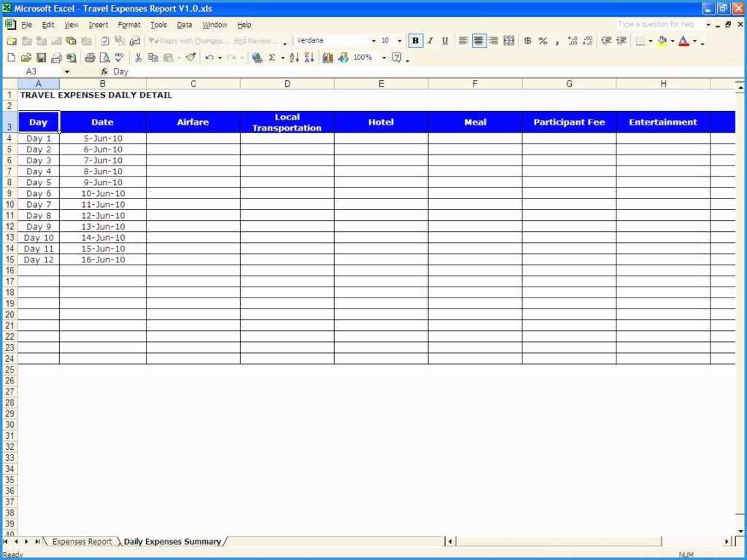The image size is (747, 560).
Task: Toggle Italic formatting
Action: pyautogui.click(x=430, y=41)
